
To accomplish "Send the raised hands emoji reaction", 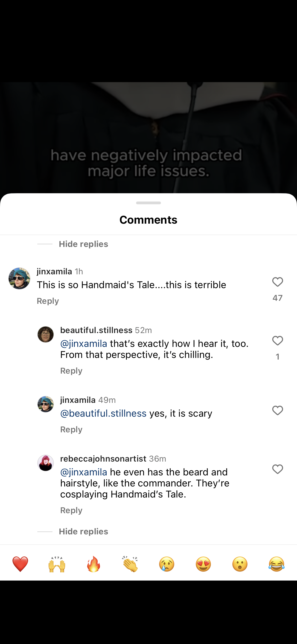I will click(x=57, y=564).
